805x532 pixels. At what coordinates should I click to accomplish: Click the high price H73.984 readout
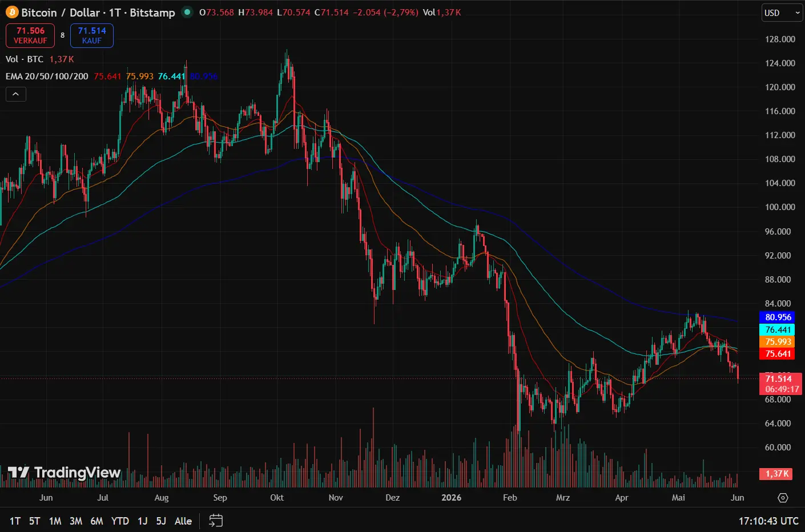[255, 13]
